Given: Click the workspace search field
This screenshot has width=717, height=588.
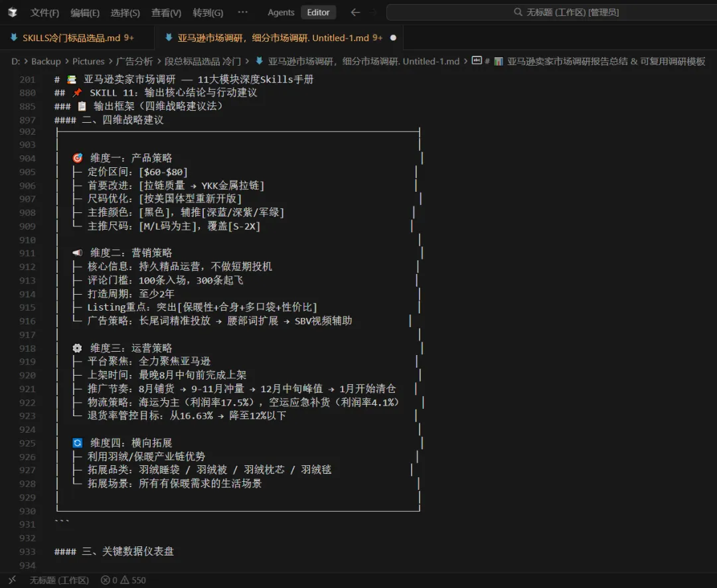Looking at the screenshot, I should (552, 13).
